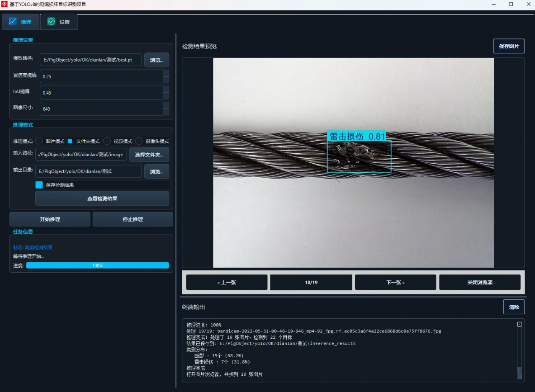
Task: Click the 雷击损伤 : 7个 (31.8%) line
Action: click(x=222, y=362)
